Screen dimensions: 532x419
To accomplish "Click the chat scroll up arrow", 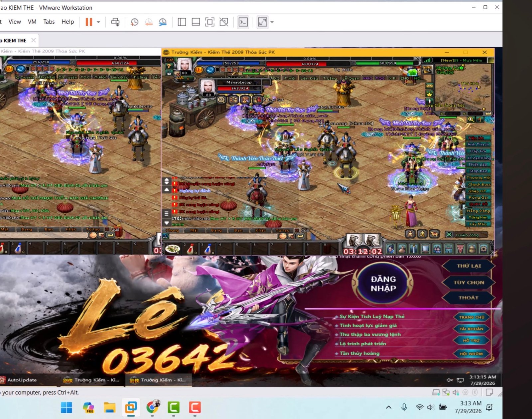I will point(167,190).
